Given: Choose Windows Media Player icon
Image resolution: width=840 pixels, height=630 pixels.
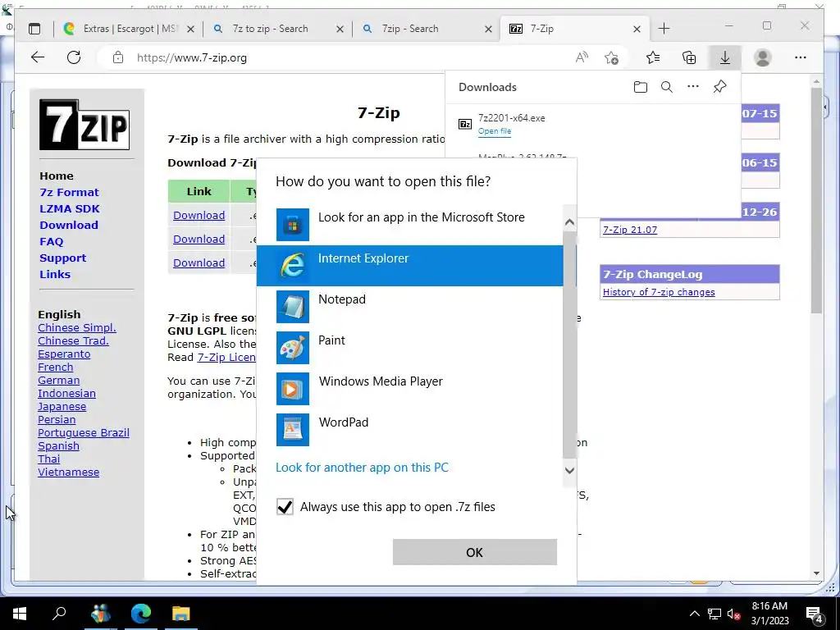Looking at the screenshot, I should click(x=293, y=389).
